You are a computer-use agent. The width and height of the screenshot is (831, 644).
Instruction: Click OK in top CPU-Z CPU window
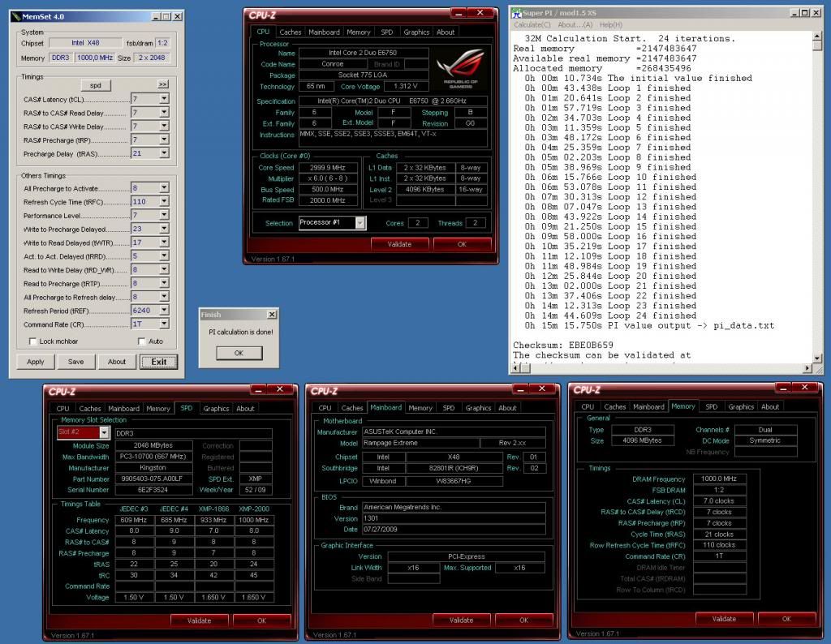tap(462, 244)
